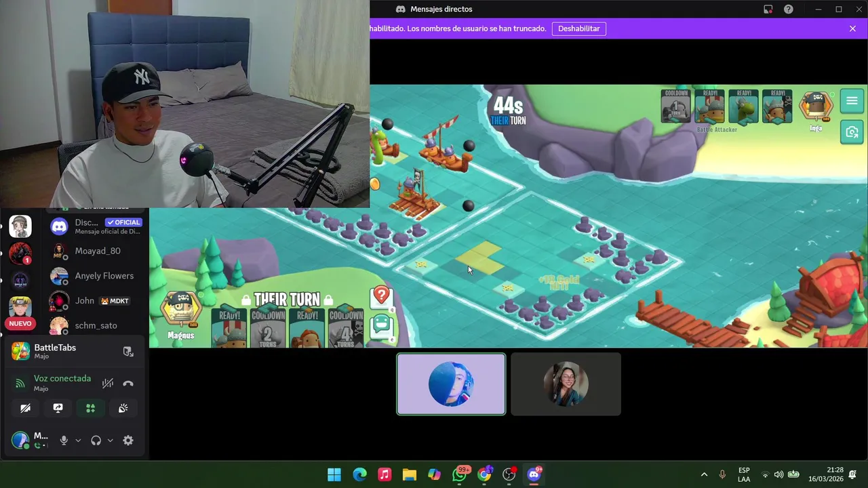Click Deshabilitar button in purple banner
Viewport: 868px width, 488px height.
click(x=579, y=28)
